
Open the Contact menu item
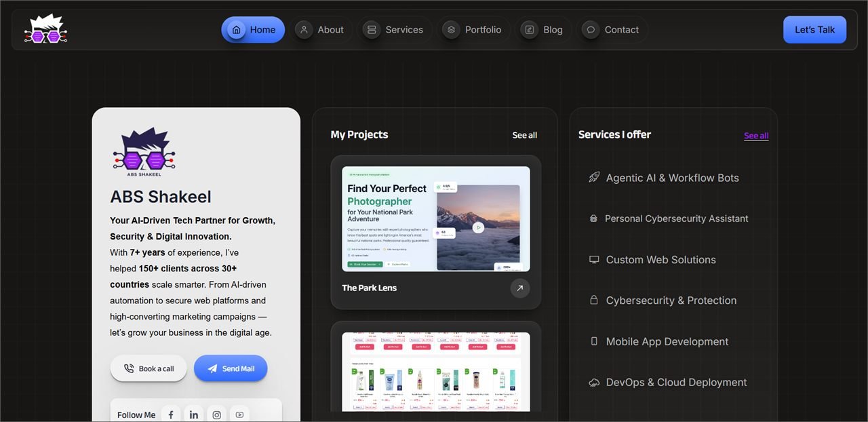(x=612, y=30)
